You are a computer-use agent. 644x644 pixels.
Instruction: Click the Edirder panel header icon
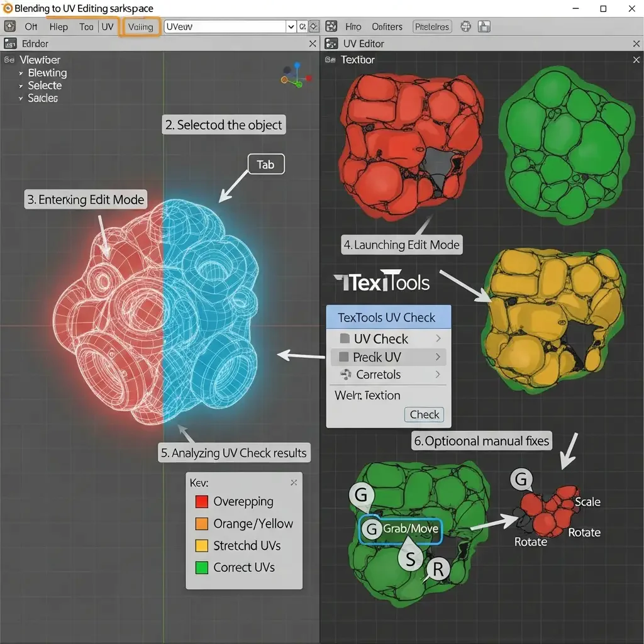tap(10, 44)
